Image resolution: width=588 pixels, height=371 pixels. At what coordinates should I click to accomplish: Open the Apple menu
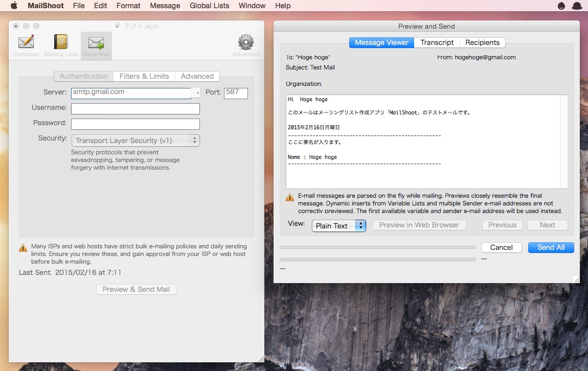click(14, 6)
